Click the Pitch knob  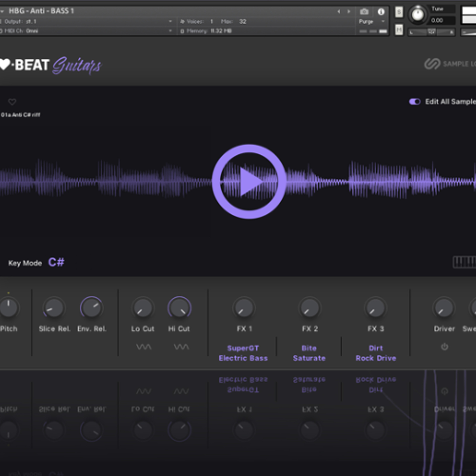[x=9, y=308]
